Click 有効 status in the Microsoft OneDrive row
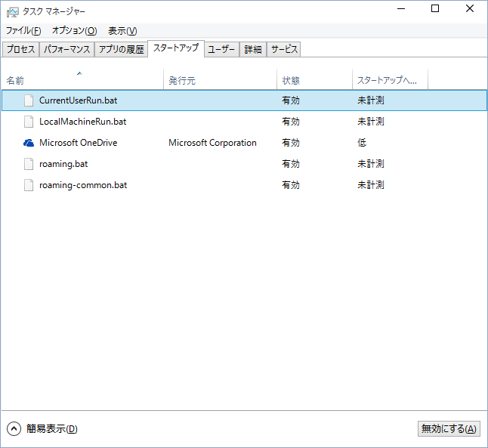 click(x=291, y=143)
